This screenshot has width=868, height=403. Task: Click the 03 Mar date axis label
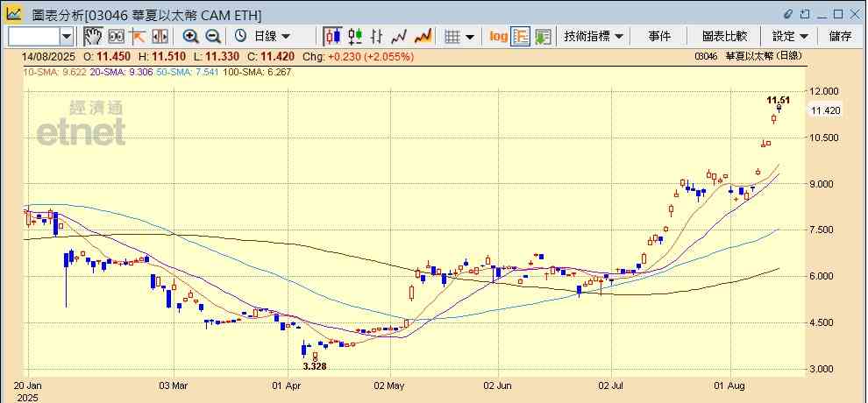click(x=174, y=385)
